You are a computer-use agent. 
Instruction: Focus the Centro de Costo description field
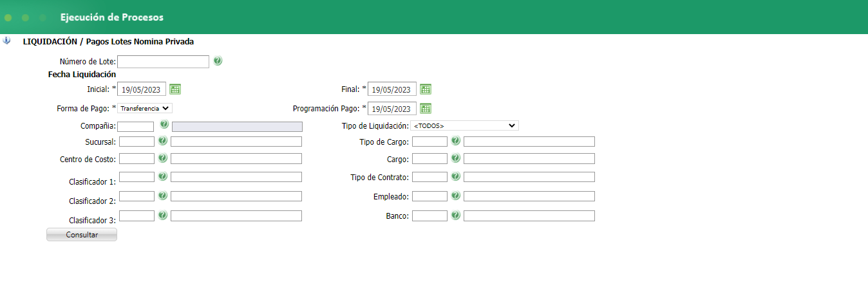pyautogui.click(x=236, y=158)
